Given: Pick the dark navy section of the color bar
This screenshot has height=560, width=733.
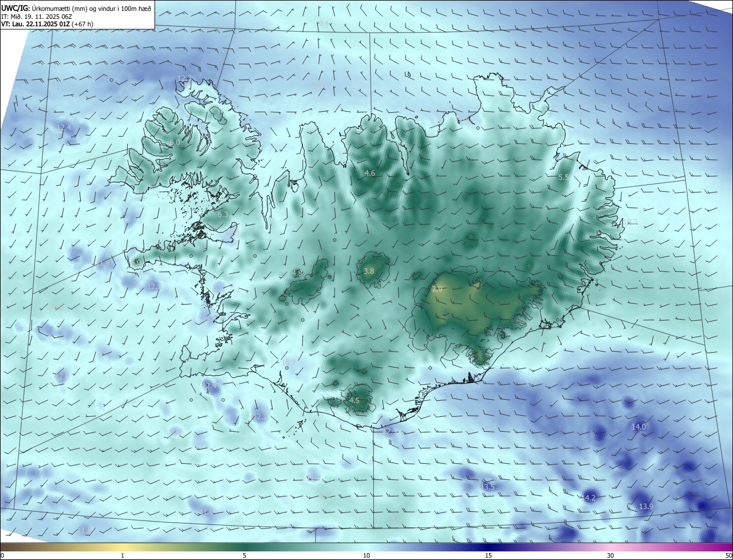Looking at the screenshot, I should point(488,547).
